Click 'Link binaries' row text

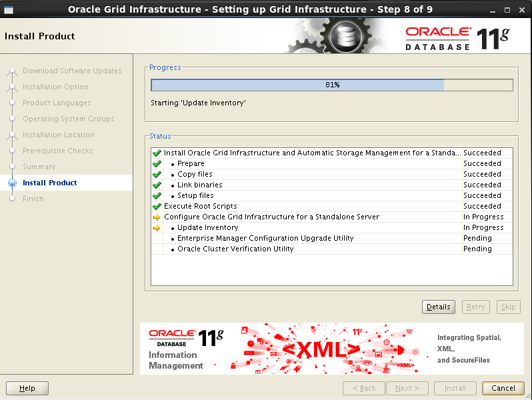tap(200, 185)
